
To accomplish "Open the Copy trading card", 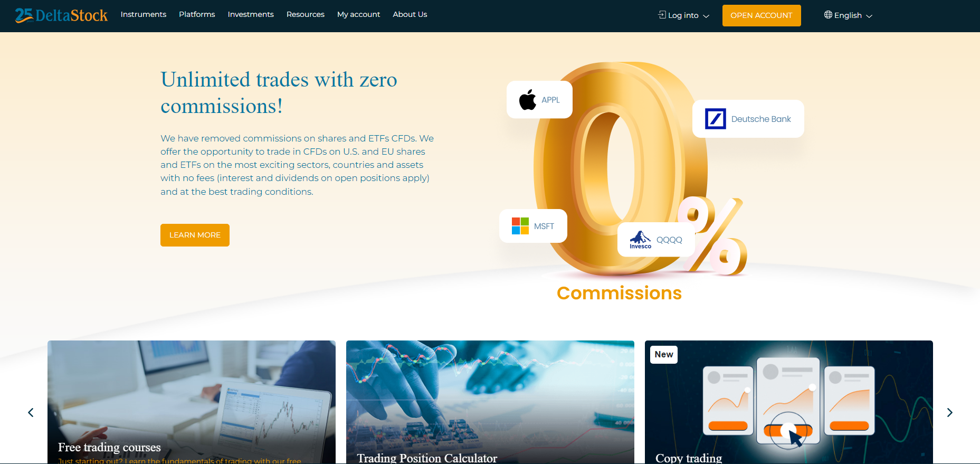I will [x=789, y=402].
